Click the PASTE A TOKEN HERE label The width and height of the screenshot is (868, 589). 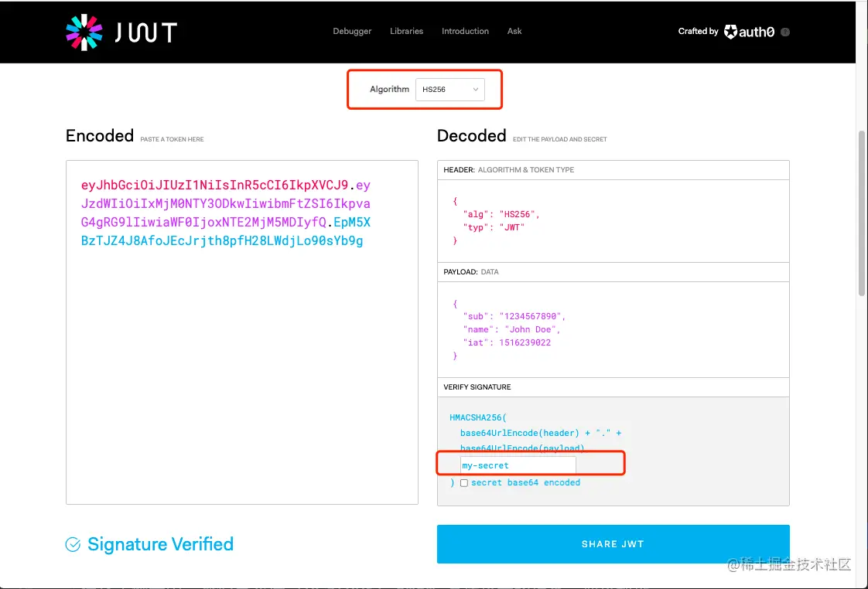[x=170, y=139]
